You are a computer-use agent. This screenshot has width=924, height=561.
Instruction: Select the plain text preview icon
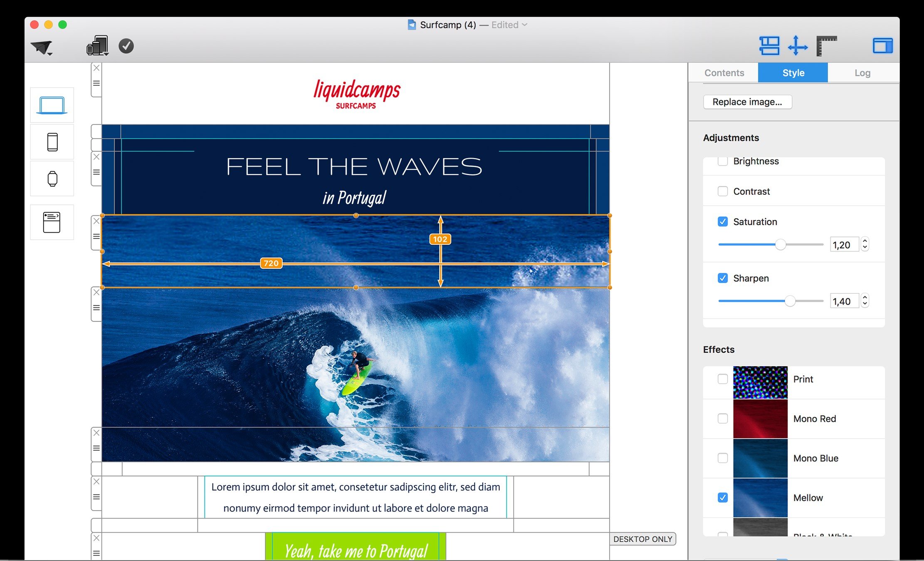coord(52,222)
